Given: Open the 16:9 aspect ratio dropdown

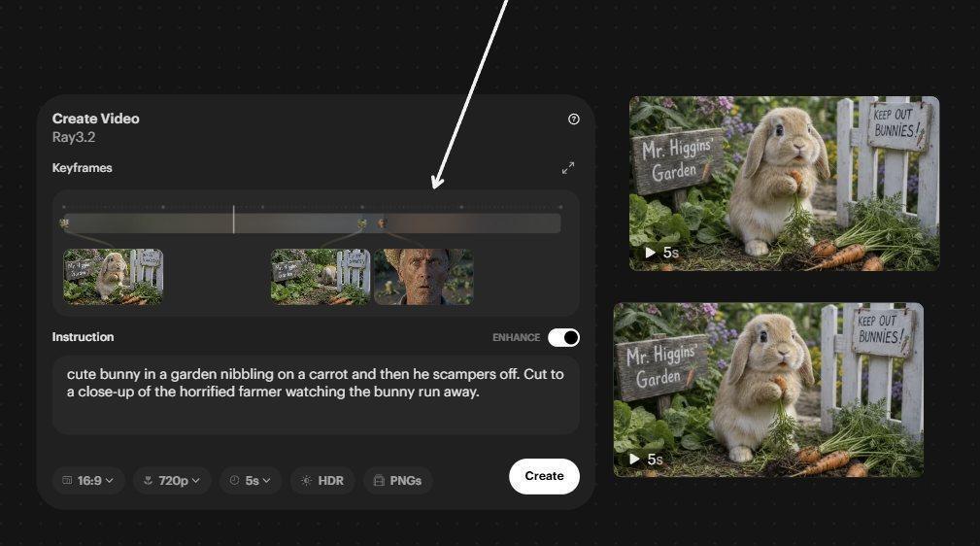Looking at the screenshot, I should pos(88,480).
